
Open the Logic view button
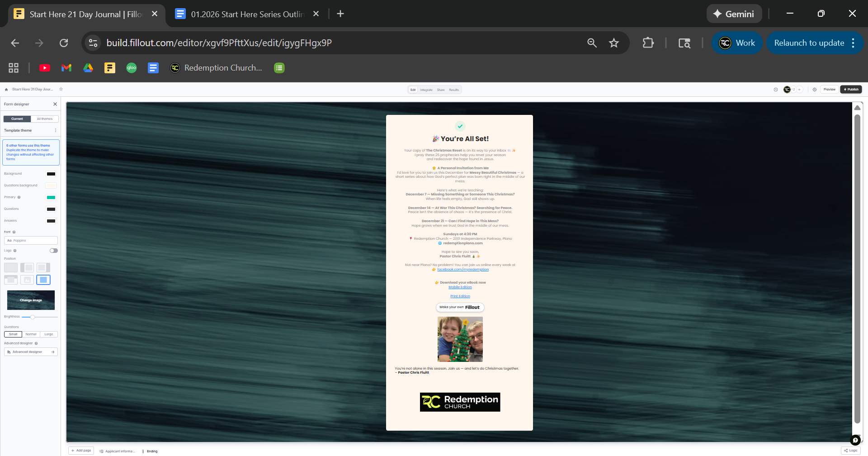(850, 451)
